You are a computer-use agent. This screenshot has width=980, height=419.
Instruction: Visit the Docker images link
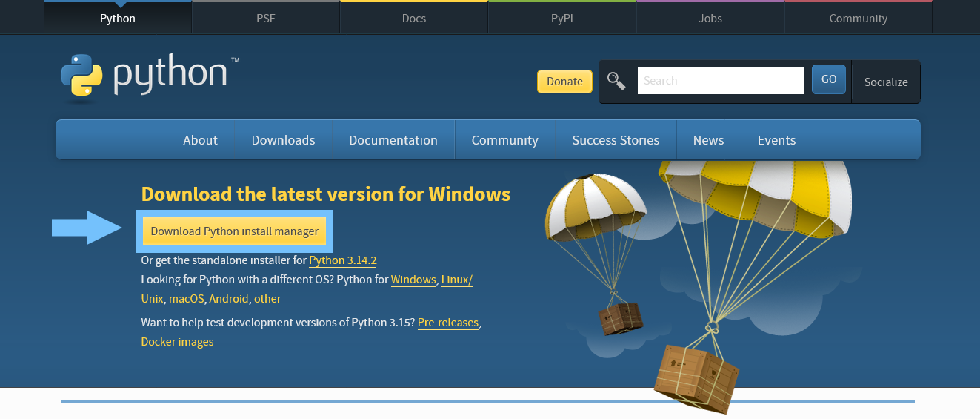click(x=177, y=342)
